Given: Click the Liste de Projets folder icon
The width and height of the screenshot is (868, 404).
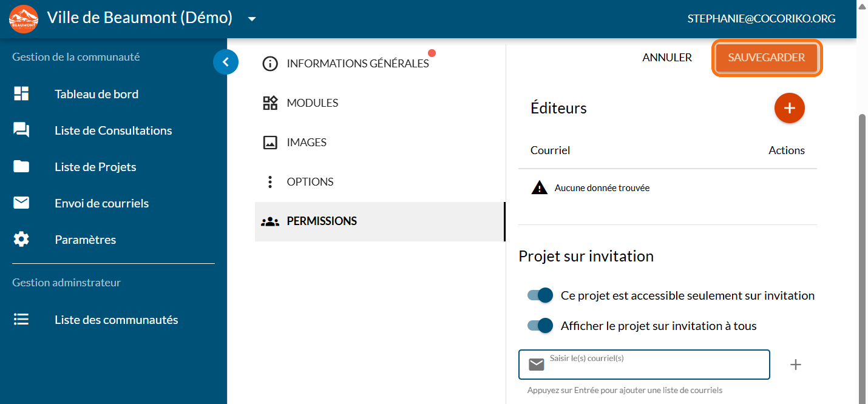Looking at the screenshot, I should (x=21, y=167).
